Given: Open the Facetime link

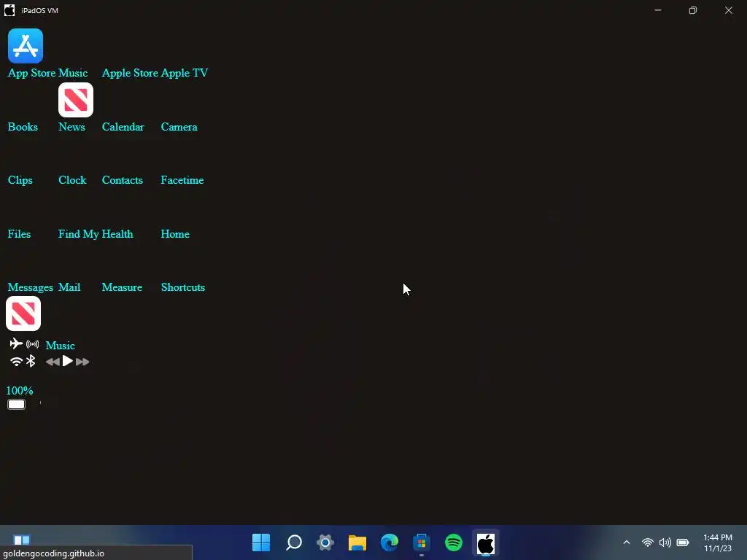Looking at the screenshot, I should 182,180.
